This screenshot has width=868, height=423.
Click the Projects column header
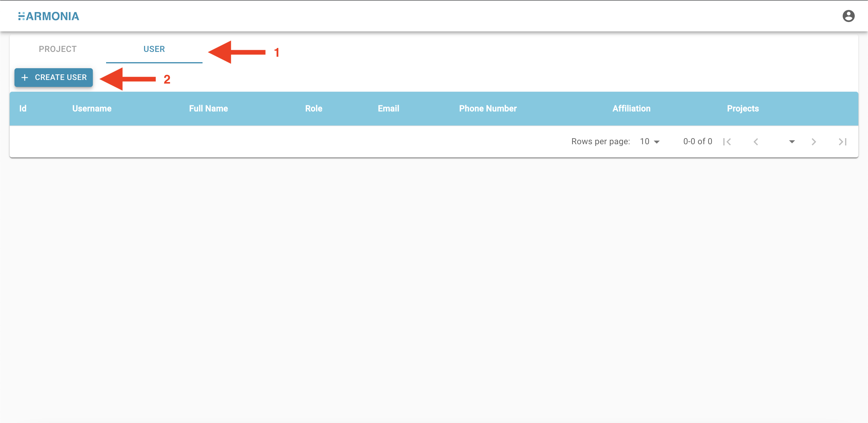point(743,108)
